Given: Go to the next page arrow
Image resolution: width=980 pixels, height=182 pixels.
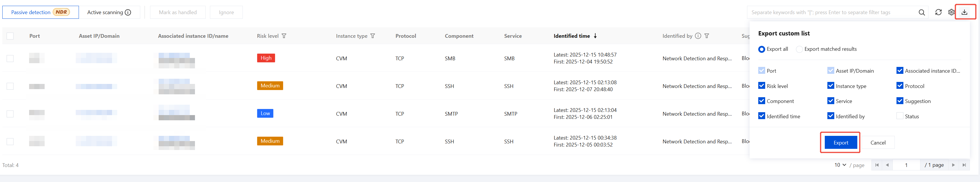Looking at the screenshot, I should click(x=954, y=165).
